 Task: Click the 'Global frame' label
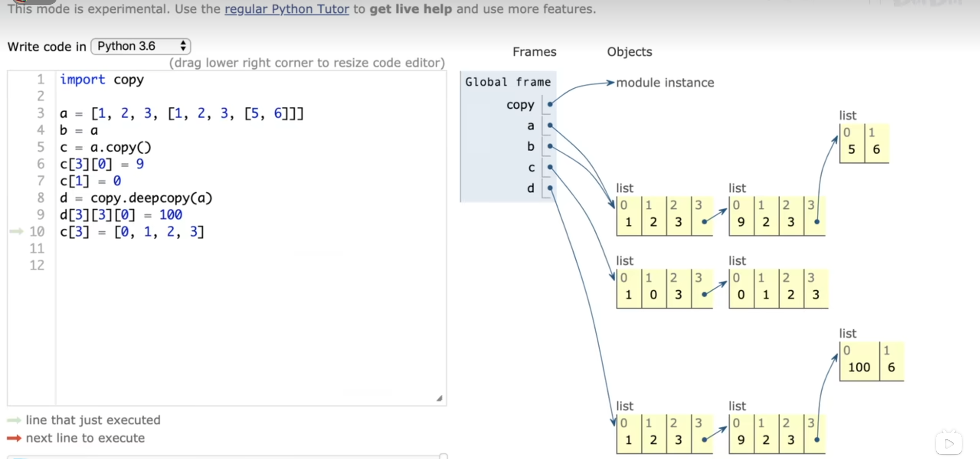(x=508, y=82)
